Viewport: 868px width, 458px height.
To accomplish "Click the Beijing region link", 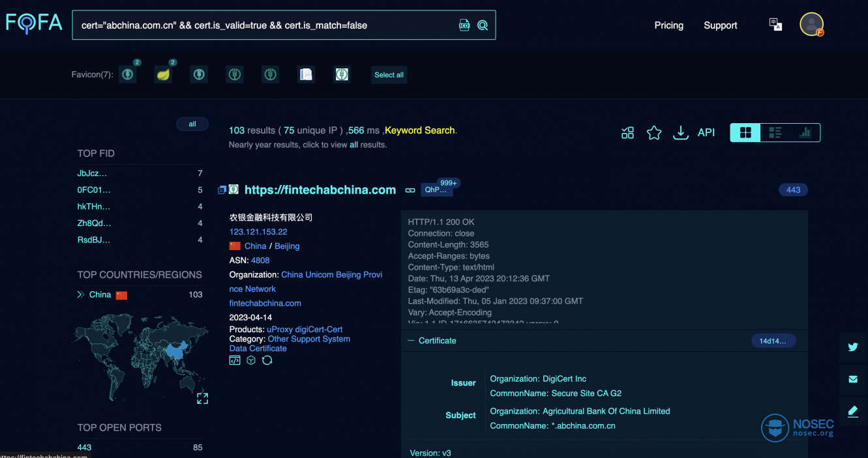I will coord(287,246).
